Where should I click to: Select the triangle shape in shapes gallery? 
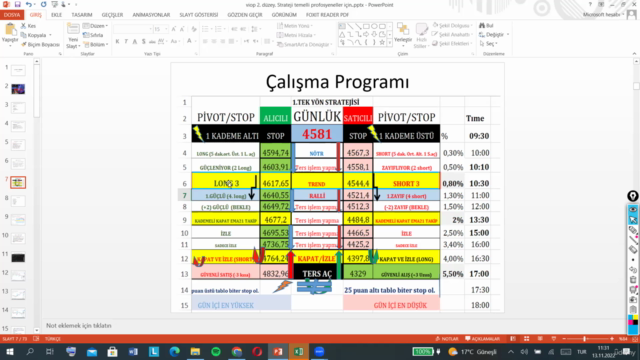342,34
